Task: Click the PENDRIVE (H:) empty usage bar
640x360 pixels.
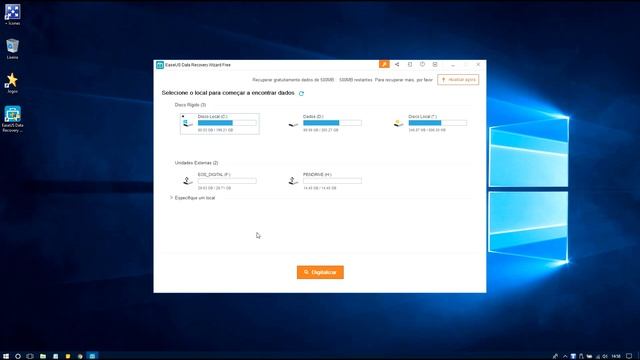Action: click(x=332, y=181)
